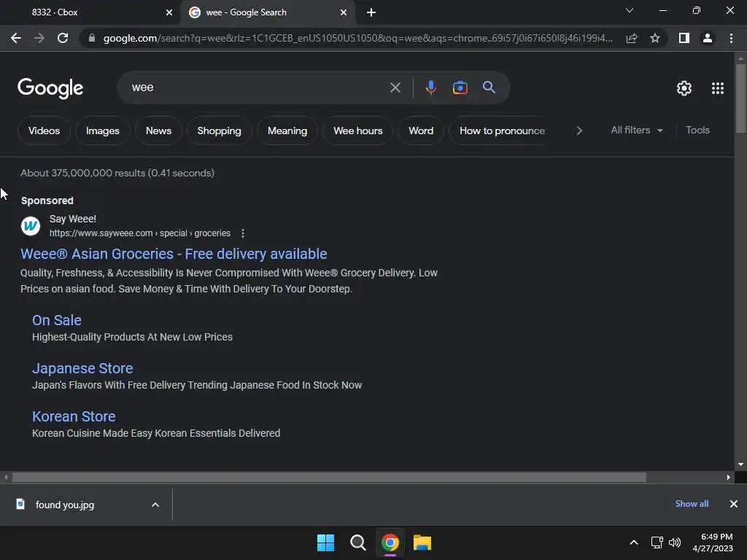The width and height of the screenshot is (747, 560).
Task: Click the vertical scrollbar thumb
Action: pyautogui.click(x=740, y=98)
